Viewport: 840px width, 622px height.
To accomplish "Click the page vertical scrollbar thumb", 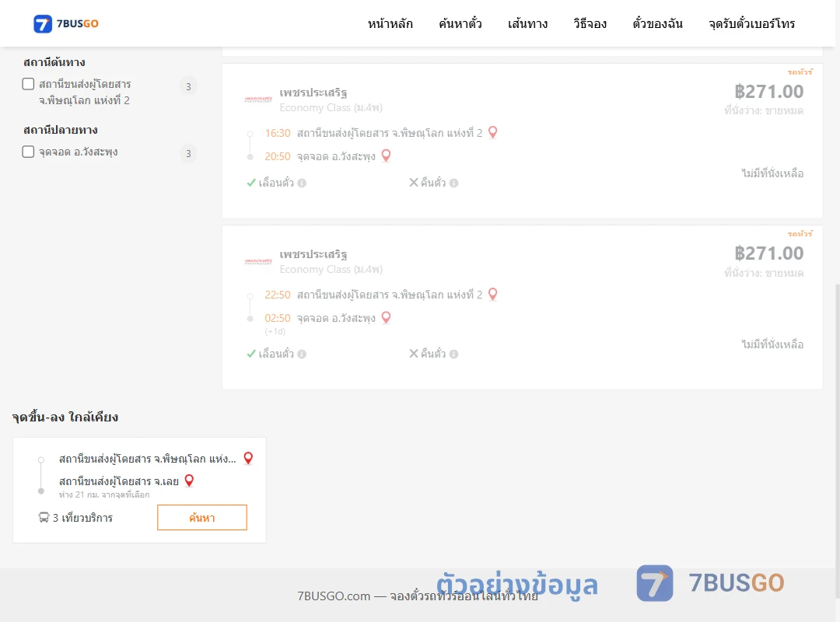I will click(838, 439).
